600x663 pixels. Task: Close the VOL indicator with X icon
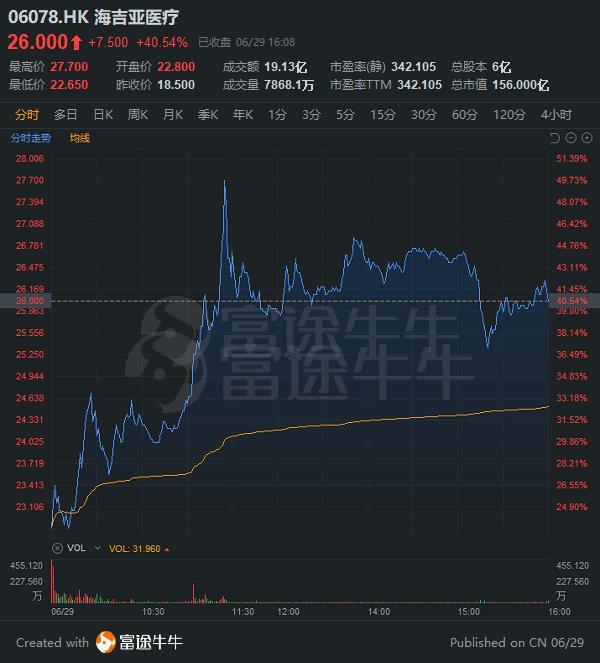pyautogui.click(x=57, y=548)
